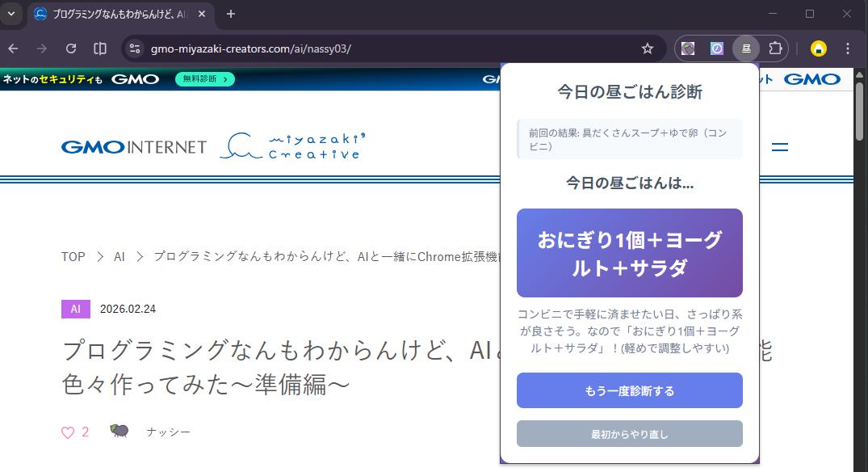Bookmark this page with the star icon
868x472 pixels.
click(647, 48)
